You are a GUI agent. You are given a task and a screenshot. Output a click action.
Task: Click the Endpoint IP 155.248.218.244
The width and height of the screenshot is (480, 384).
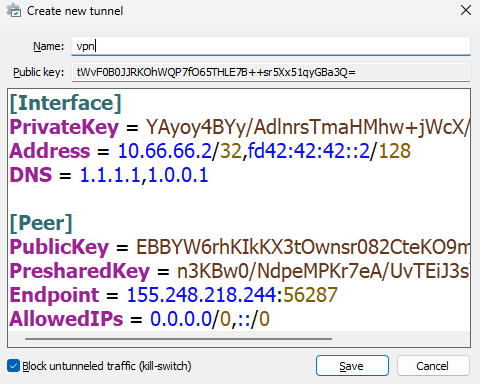click(201, 295)
